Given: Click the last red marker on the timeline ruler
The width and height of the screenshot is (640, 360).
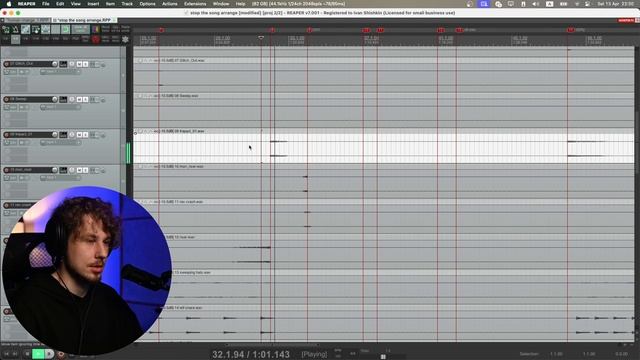Looking at the screenshot, I should (570, 30).
